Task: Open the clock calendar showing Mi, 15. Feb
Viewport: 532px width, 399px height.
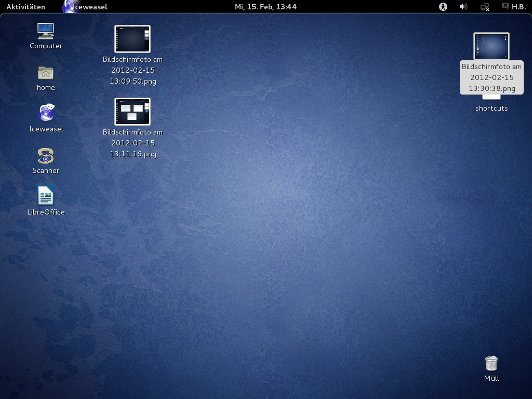Action: point(265,7)
